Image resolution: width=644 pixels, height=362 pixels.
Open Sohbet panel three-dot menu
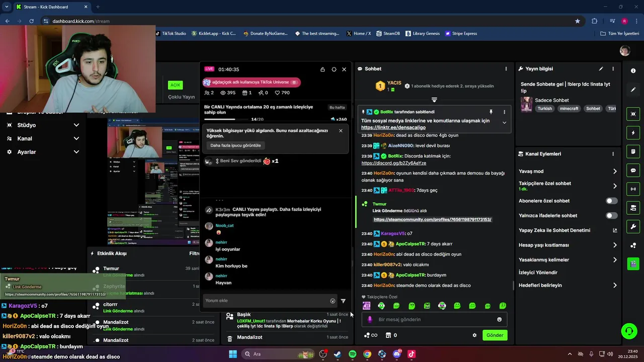(x=506, y=69)
